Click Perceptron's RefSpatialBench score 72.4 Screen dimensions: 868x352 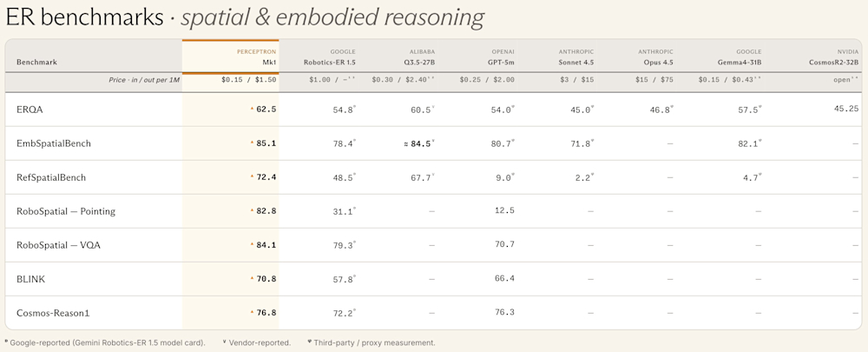(x=266, y=177)
